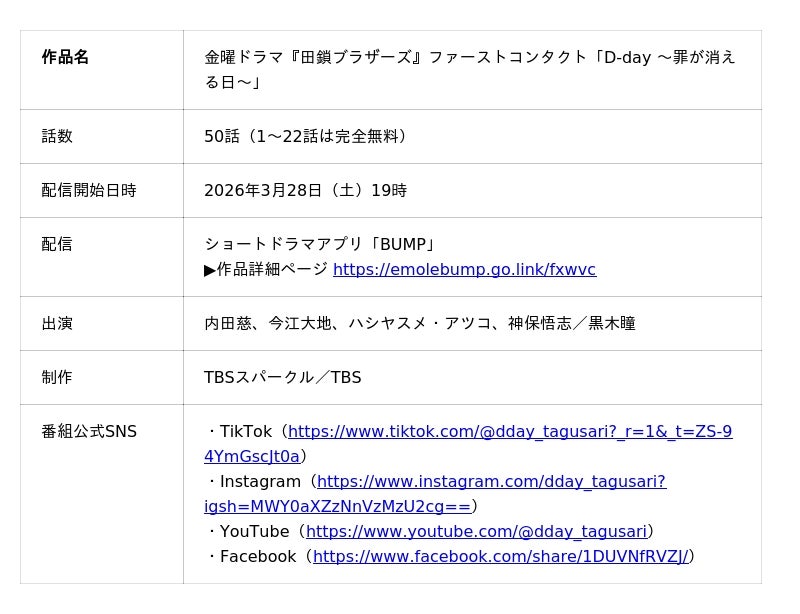Click the 50話(1〜22話は完全無料) text

tap(305, 136)
